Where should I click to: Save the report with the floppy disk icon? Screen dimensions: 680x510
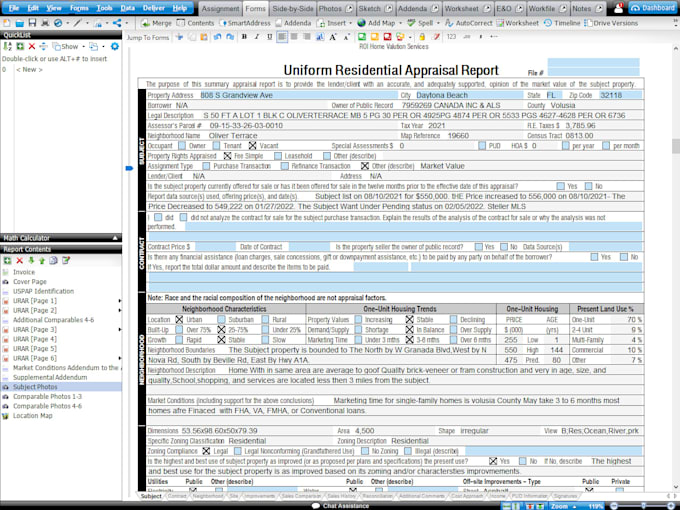[32, 23]
